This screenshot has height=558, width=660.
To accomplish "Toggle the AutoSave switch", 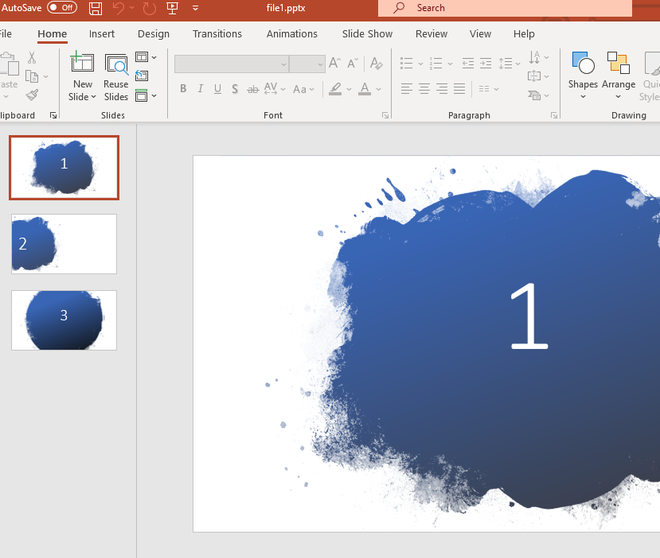I will point(62,8).
